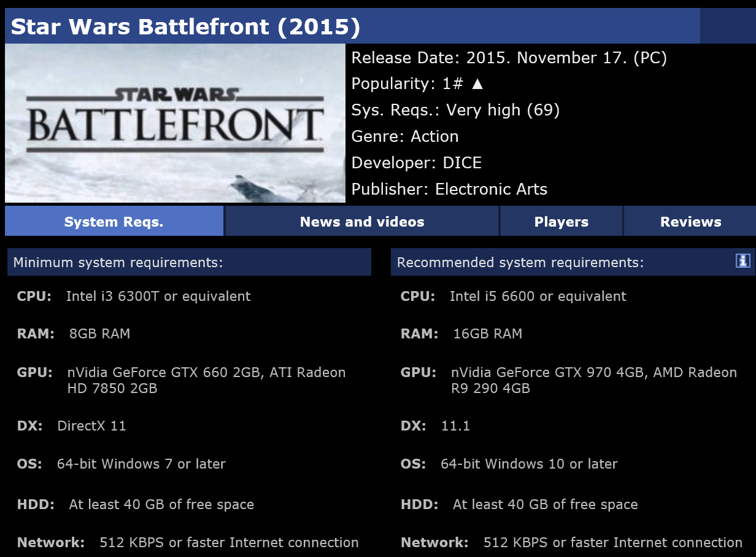Screen dimensions: 756x557
Task: Click 64-bit Windows 10 or later
Action: click(529, 464)
